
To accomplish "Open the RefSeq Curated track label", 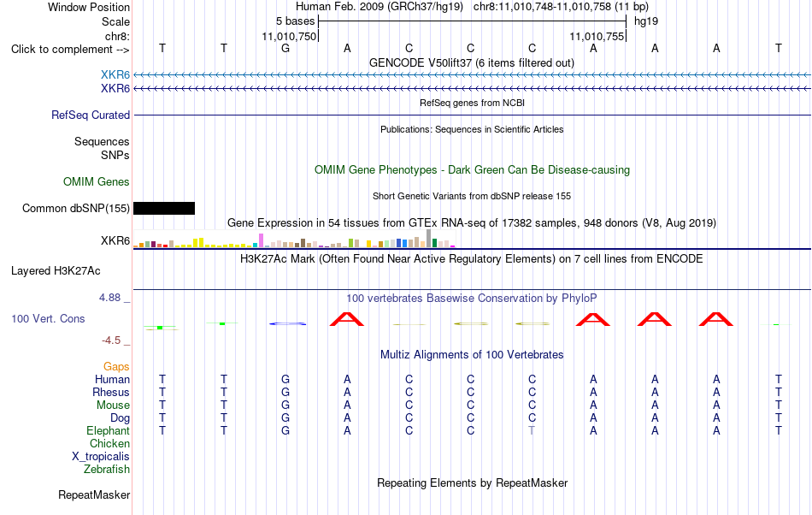I will 90,115.
